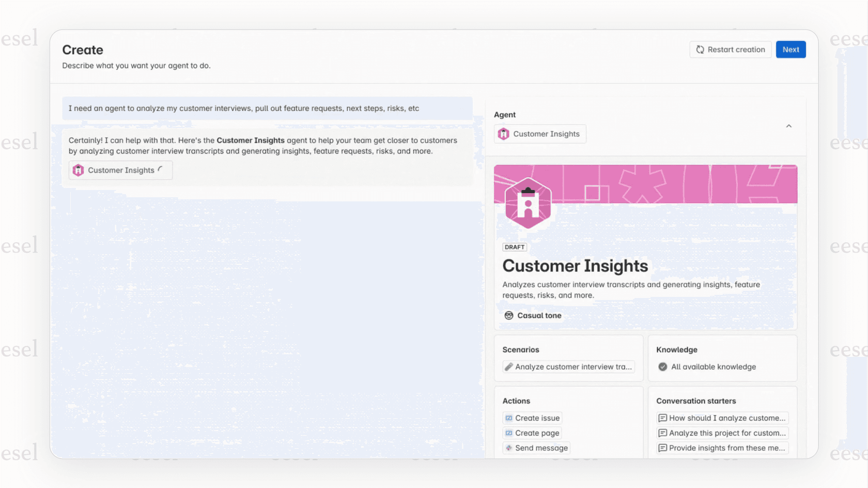
Task: Click the Create issue action icon
Action: (x=509, y=418)
